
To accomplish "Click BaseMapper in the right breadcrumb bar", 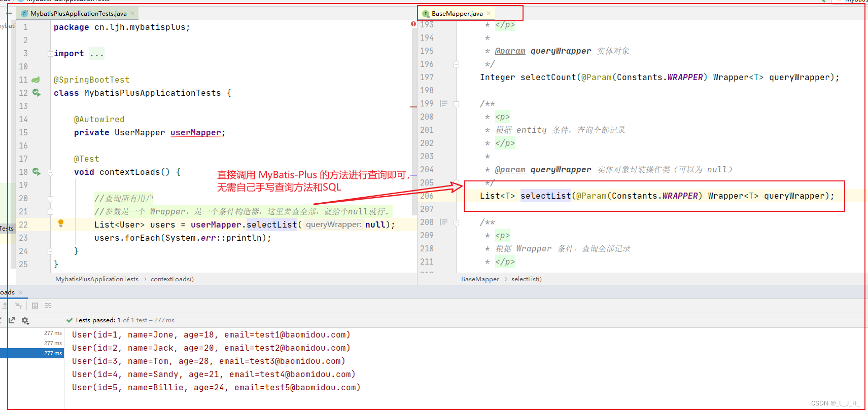I will [x=480, y=279].
